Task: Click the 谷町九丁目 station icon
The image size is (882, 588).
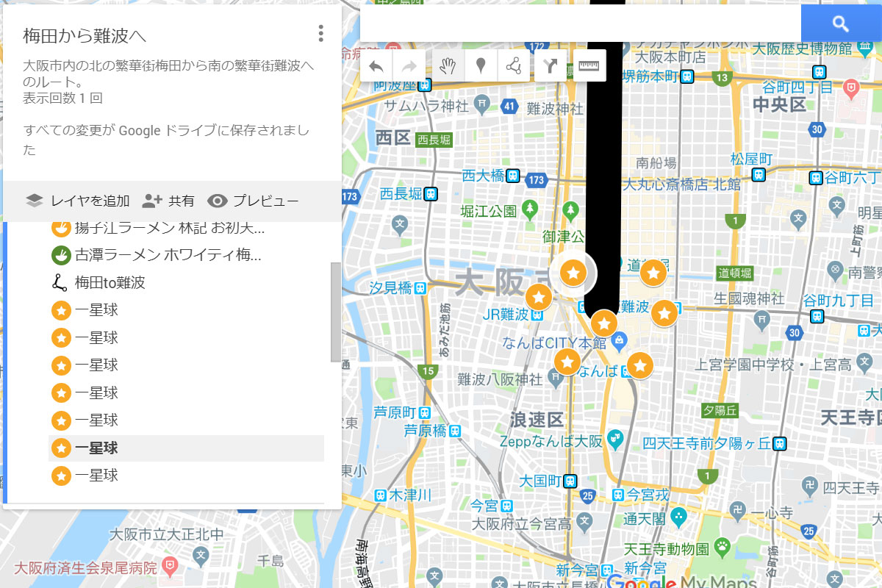Action: 817,316
